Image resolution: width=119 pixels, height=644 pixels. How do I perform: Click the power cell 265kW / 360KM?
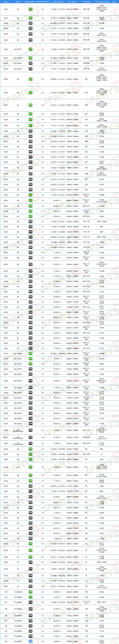[72, 597]
